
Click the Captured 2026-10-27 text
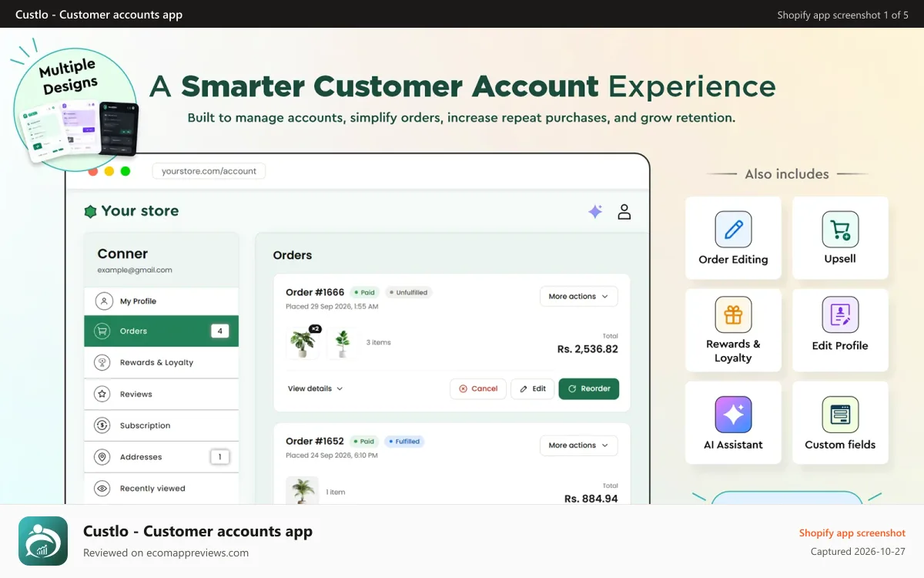pyautogui.click(x=858, y=552)
